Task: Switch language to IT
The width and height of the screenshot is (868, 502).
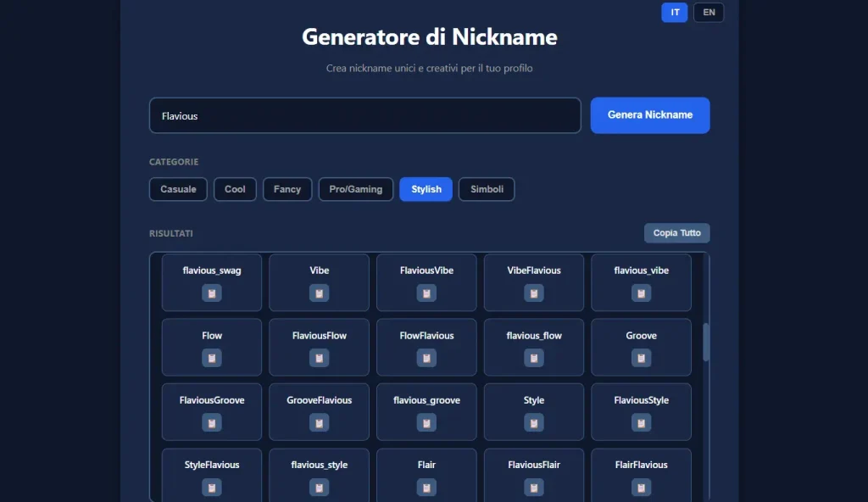Action: (674, 12)
